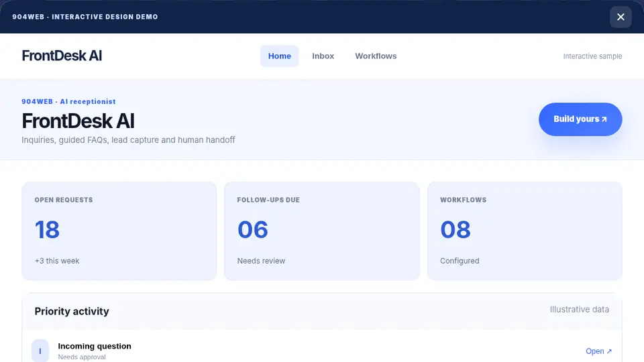Select the Workflows card showing 08
The height and width of the screenshot is (362, 644).
pos(525,231)
